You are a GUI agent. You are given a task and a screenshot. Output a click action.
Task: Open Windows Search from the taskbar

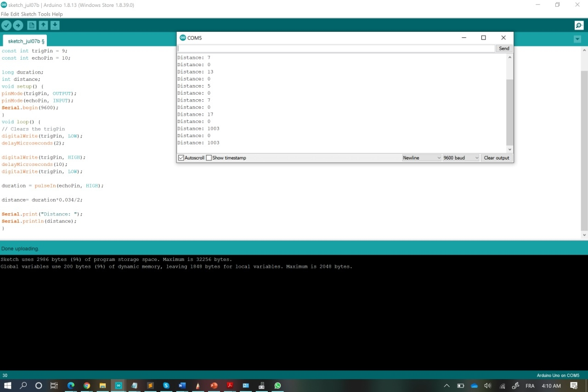point(23,386)
